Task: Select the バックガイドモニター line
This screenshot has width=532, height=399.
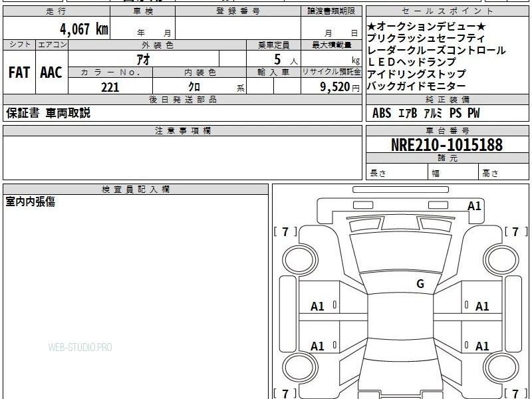Action: (x=416, y=86)
